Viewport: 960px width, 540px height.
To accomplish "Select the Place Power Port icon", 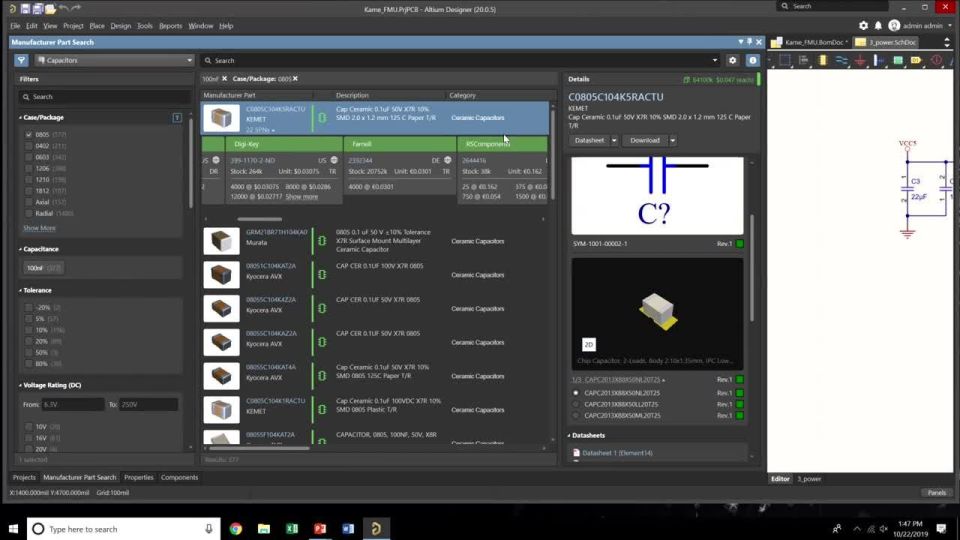I will [x=861, y=60].
